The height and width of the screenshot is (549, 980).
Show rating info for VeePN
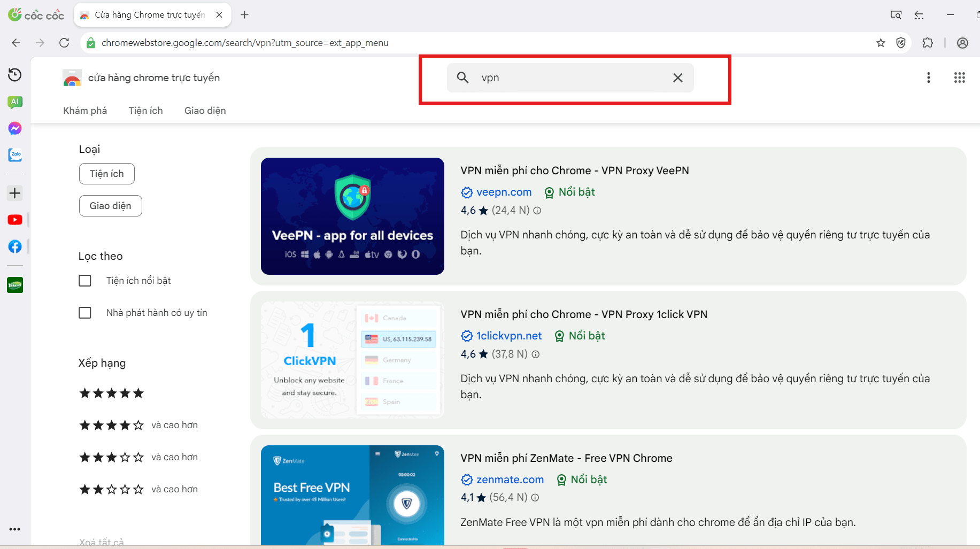[537, 211]
